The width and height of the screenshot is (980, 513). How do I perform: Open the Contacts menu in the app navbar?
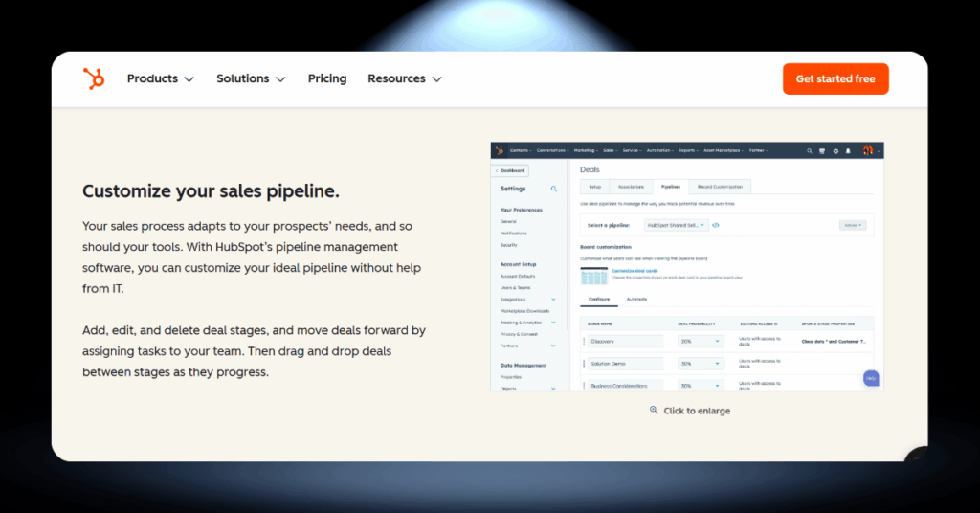[521, 150]
